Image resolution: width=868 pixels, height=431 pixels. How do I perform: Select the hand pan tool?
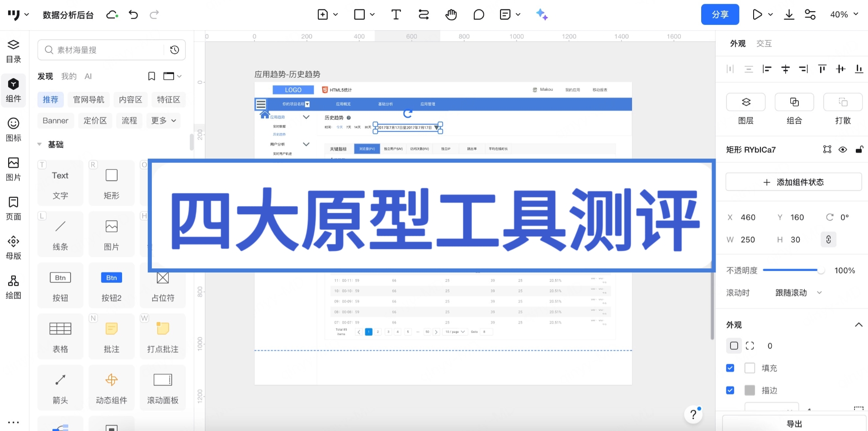click(451, 14)
